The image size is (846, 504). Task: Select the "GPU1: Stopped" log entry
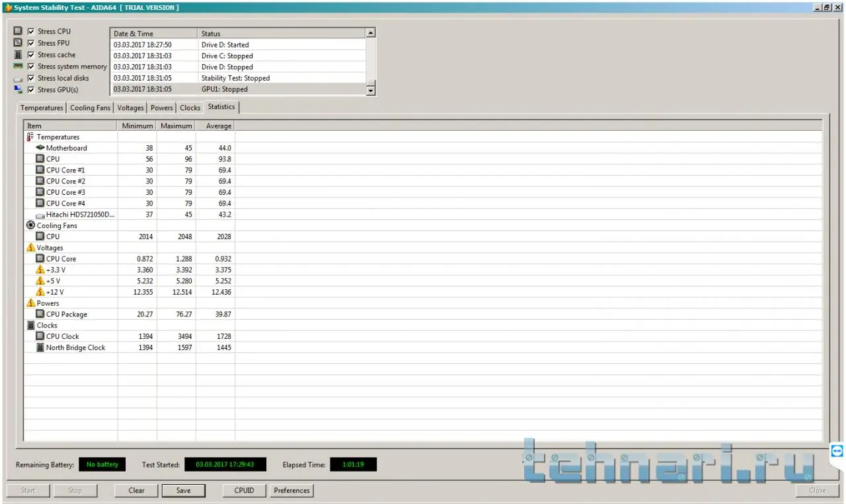point(238,89)
